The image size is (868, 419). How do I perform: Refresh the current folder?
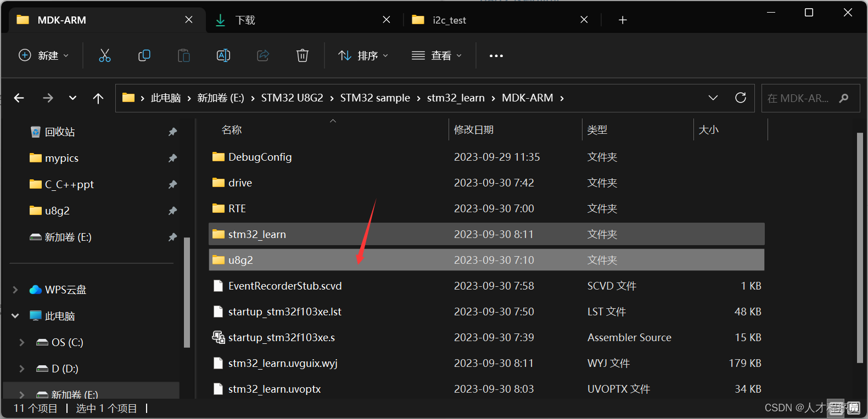pyautogui.click(x=741, y=98)
